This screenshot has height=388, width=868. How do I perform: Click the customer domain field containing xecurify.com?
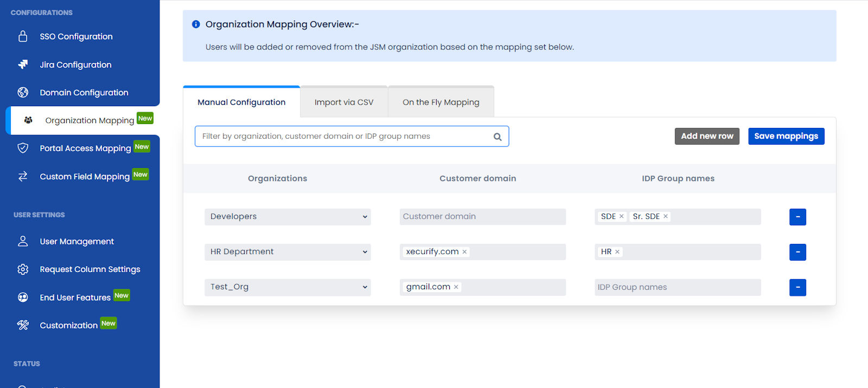[483, 252]
